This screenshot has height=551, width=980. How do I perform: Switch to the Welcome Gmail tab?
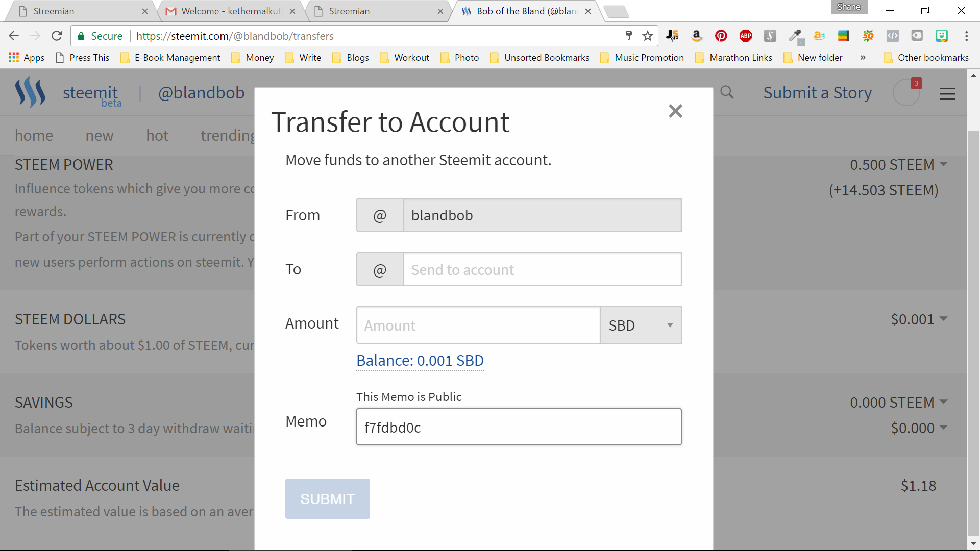pyautogui.click(x=231, y=11)
